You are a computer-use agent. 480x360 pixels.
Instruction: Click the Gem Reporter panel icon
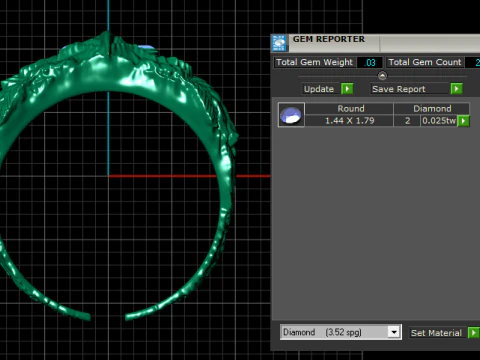click(x=279, y=43)
